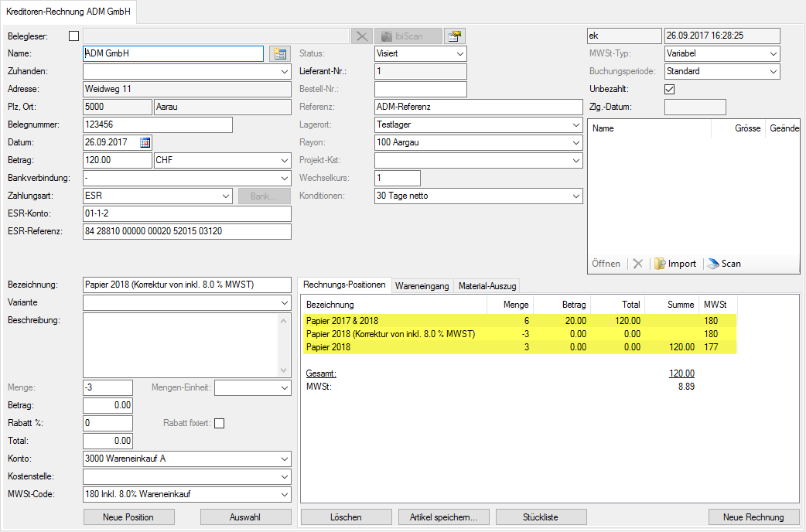This screenshot has width=806, height=532.
Task: Click into the Belegnummer input field
Action: (157, 124)
